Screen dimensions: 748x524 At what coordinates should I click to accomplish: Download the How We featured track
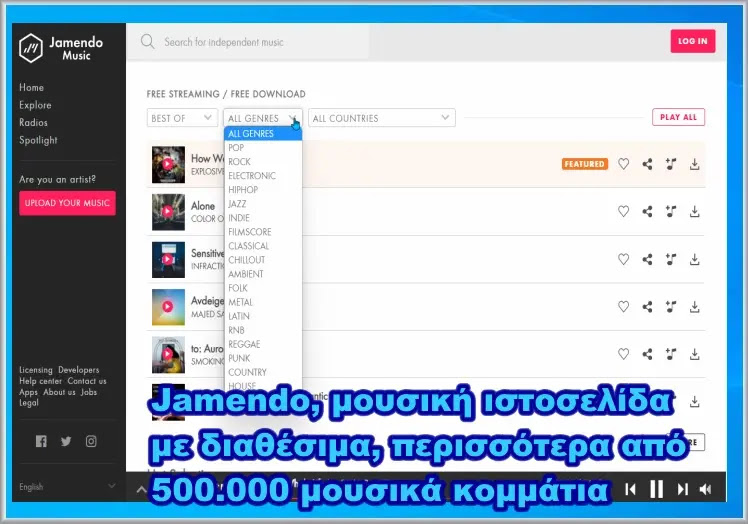(695, 164)
